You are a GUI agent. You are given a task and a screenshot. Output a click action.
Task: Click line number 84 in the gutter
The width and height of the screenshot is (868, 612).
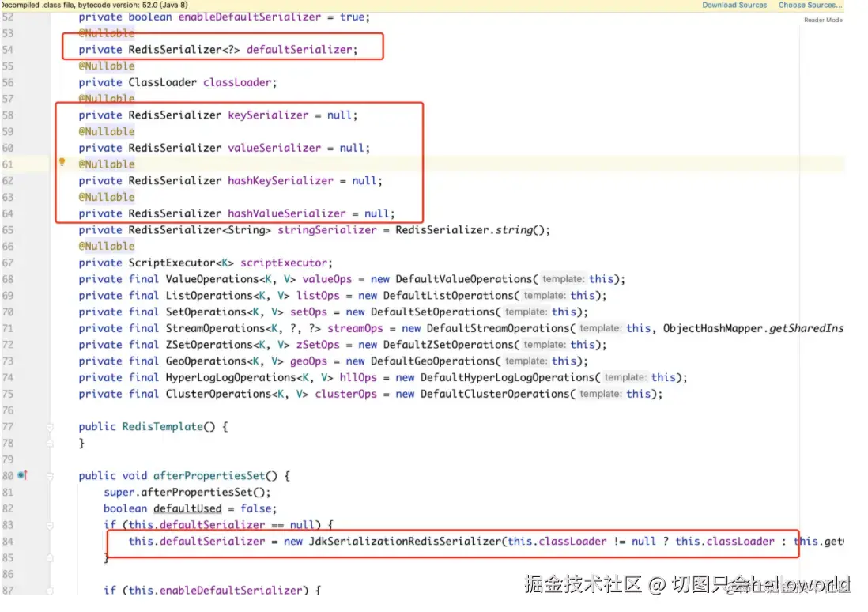pos(8,541)
